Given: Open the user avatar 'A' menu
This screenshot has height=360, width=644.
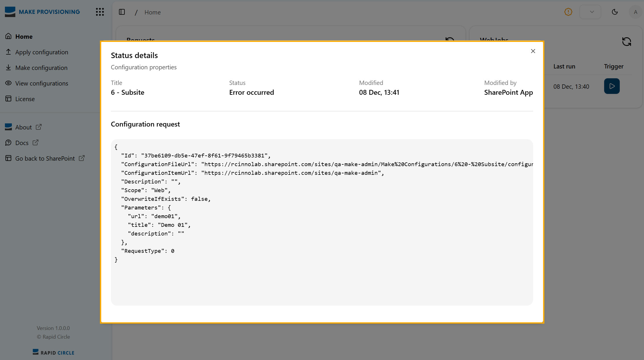Looking at the screenshot, I should pos(635,12).
